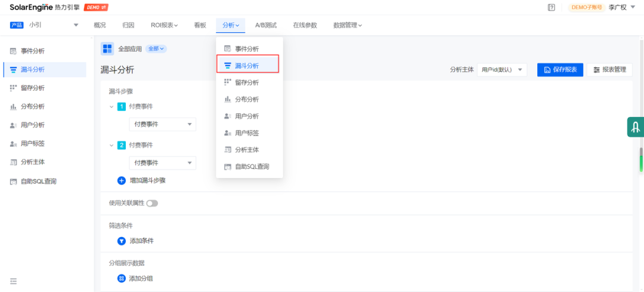Click the 分组展示数据 section label

click(126, 263)
